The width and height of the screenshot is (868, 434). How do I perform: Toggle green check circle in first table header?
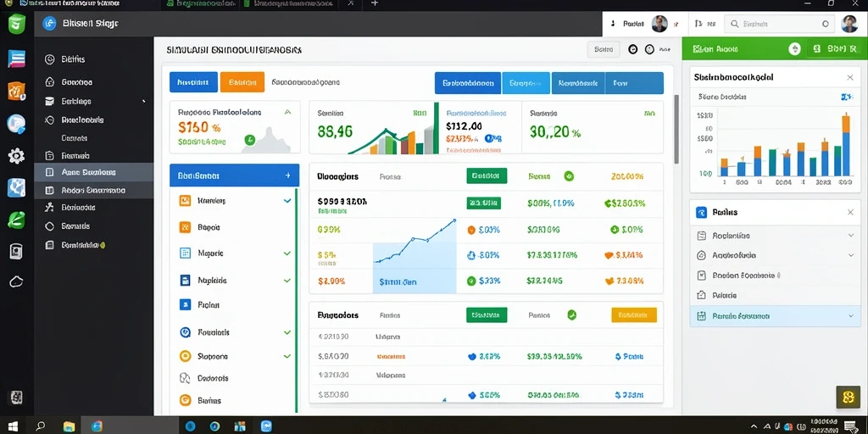569,176
